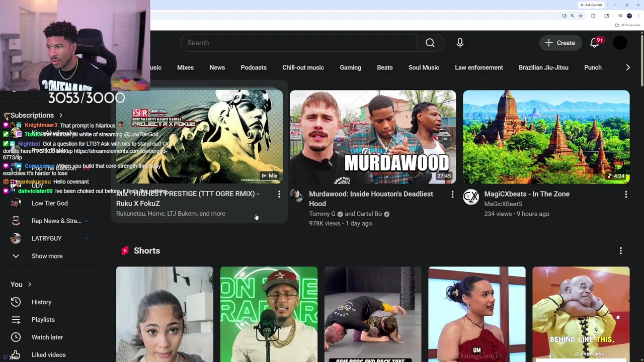The width and height of the screenshot is (644, 362).
Task: Select the Chill-out music chip
Action: click(303, 67)
